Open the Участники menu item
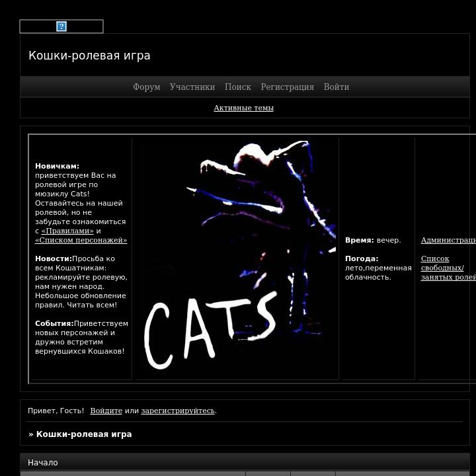 (x=192, y=87)
